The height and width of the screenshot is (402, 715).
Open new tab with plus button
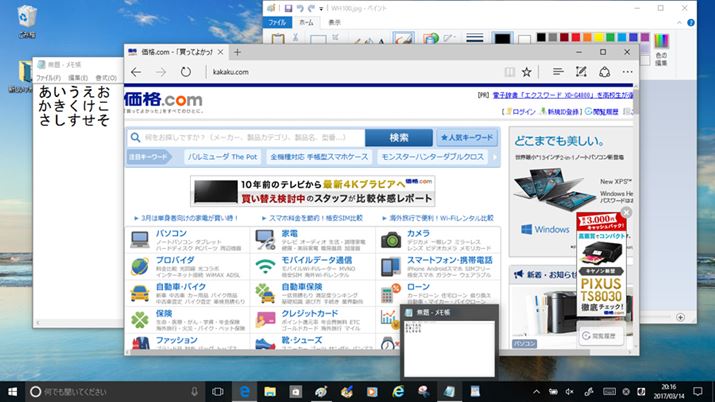[x=237, y=51]
